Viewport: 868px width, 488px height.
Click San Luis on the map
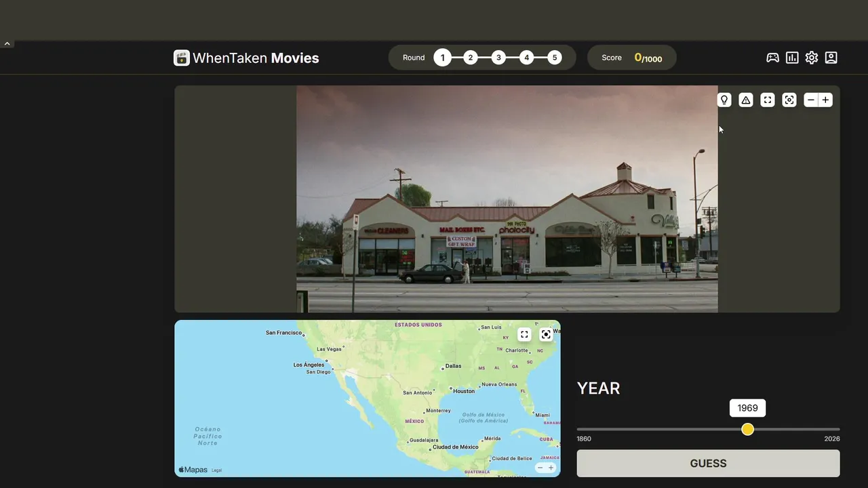(492, 327)
